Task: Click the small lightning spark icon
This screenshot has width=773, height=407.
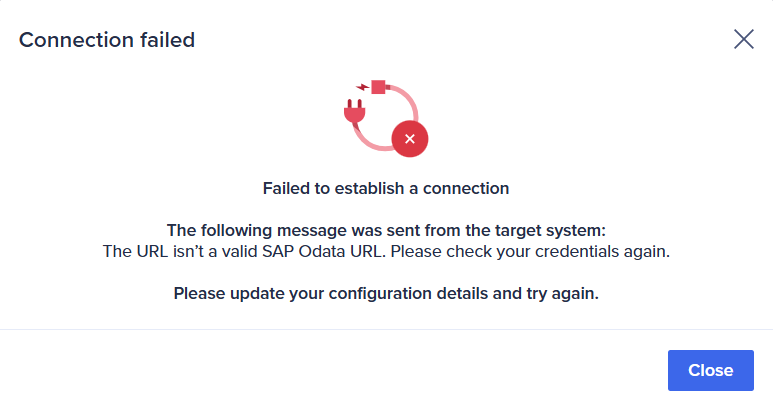Action: tap(363, 87)
